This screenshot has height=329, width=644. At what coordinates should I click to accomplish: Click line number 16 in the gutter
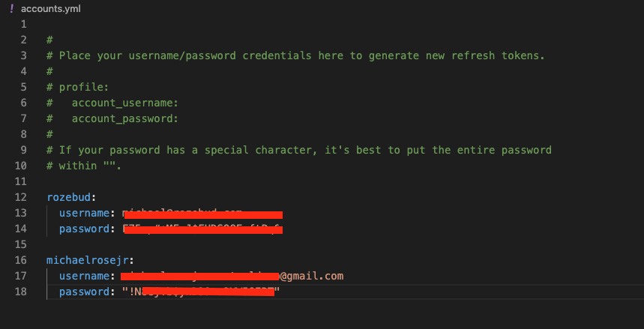[20, 260]
